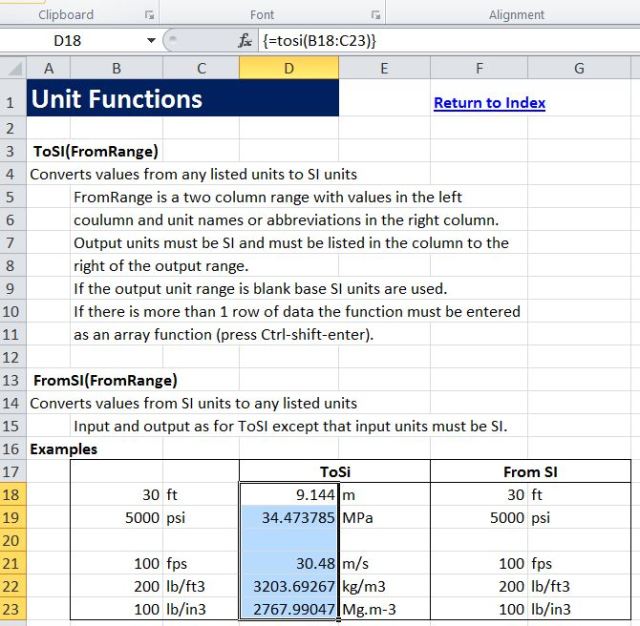Select column D header
Image resolution: width=640 pixels, height=626 pixels.
pyautogui.click(x=288, y=68)
